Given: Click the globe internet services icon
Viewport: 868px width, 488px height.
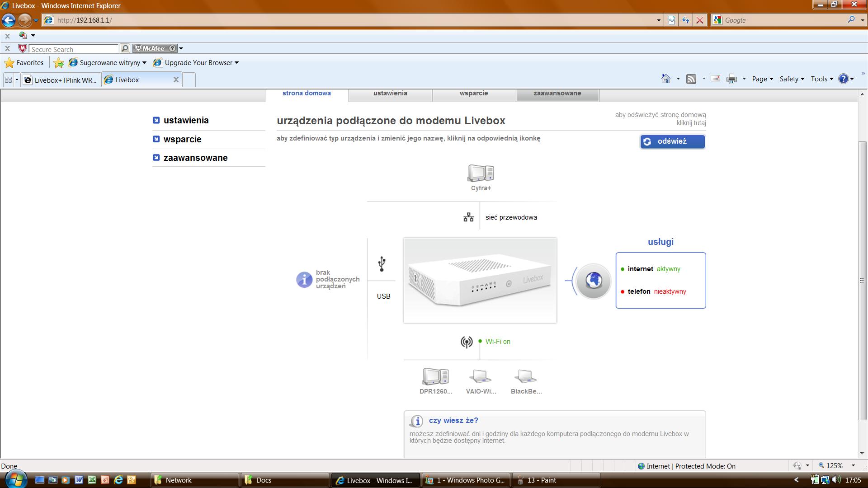Looking at the screenshot, I should click(593, 281).
